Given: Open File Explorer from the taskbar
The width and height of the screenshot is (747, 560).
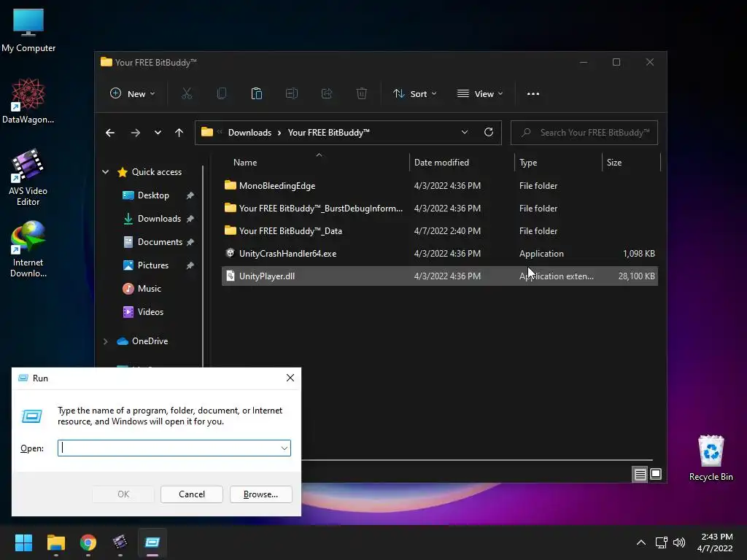Looking at the screenshot, I should [56, 542].
